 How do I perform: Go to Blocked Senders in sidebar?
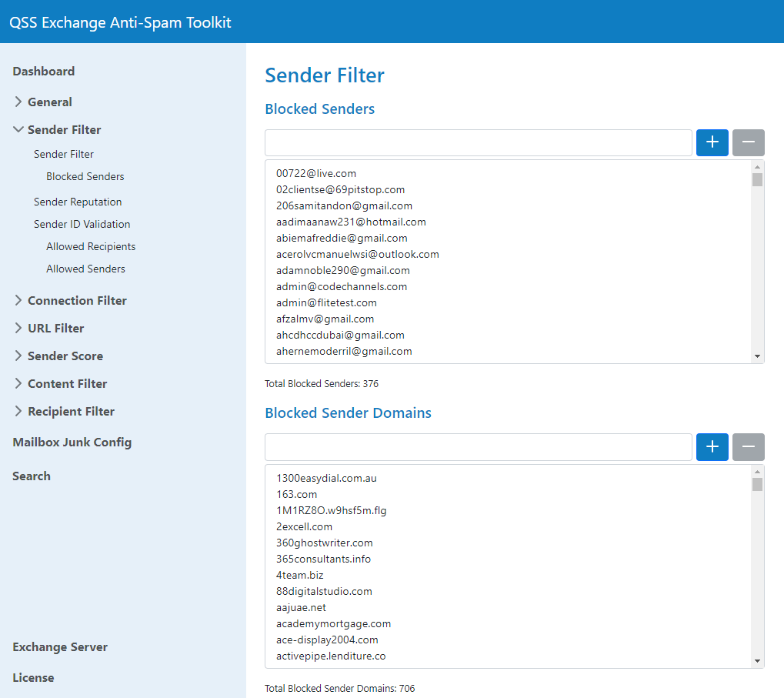85,176
